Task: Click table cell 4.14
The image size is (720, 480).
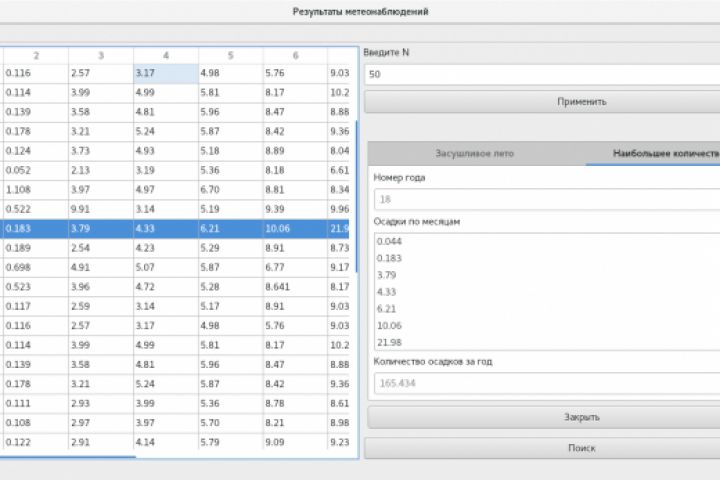Action: point(166,442)
